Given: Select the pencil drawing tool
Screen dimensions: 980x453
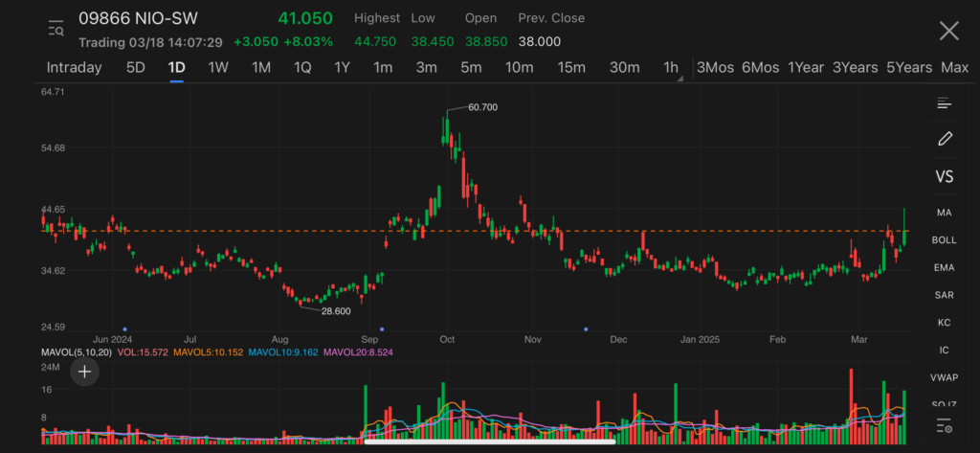Looking at the screenshot, I should [945, 138].
